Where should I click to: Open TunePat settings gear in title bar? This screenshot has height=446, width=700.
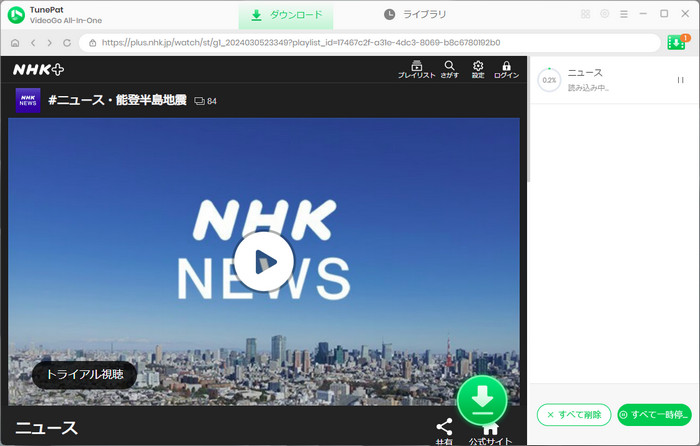tap(604, 14)
